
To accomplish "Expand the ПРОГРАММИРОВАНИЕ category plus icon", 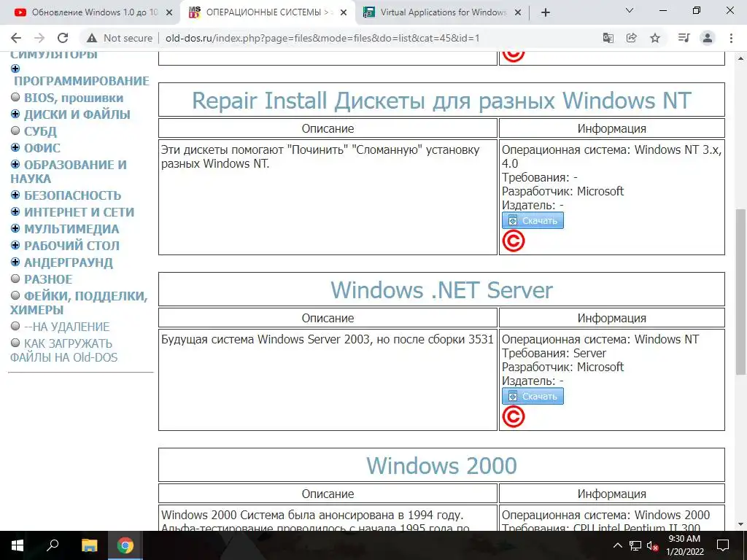I will click(x=15, y=69).
